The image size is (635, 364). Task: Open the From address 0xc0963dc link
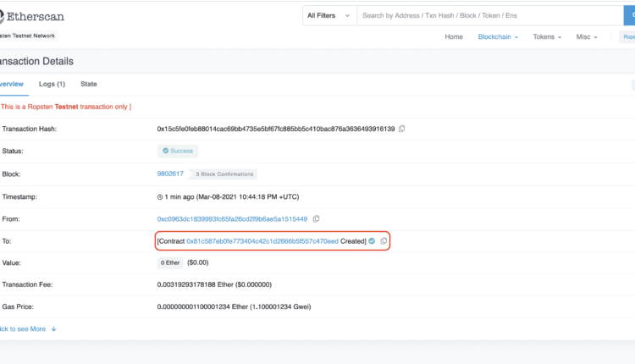tap(232, 219)
